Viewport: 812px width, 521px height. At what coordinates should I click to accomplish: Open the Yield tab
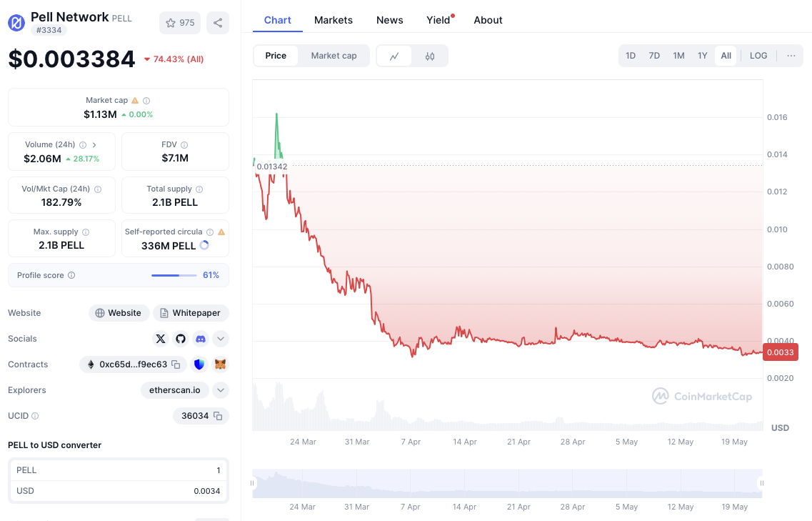point(438,20)
